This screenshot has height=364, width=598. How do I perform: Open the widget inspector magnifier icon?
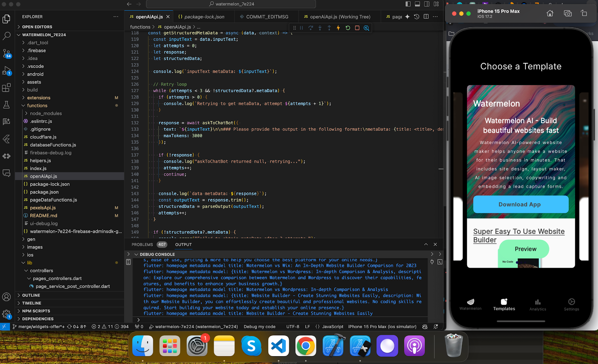pos(366,28)
